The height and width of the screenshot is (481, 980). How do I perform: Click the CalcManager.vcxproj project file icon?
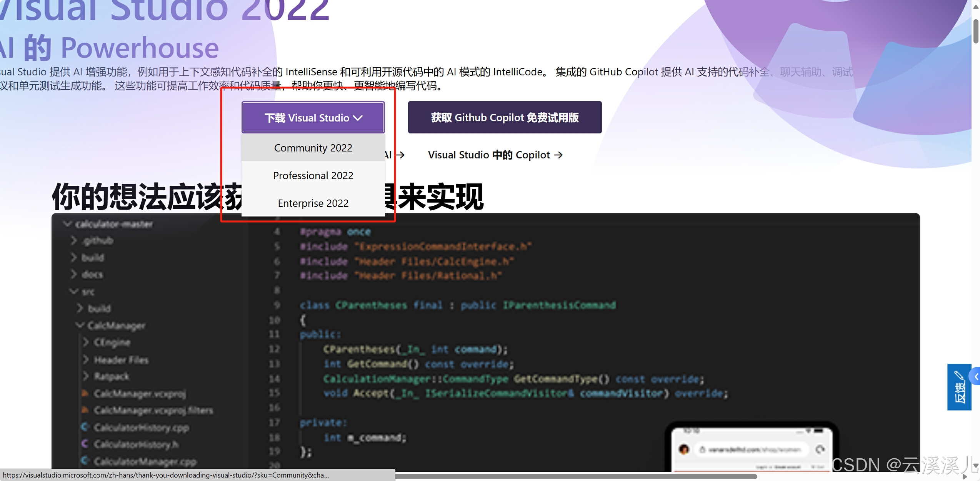tap(85, 393)
